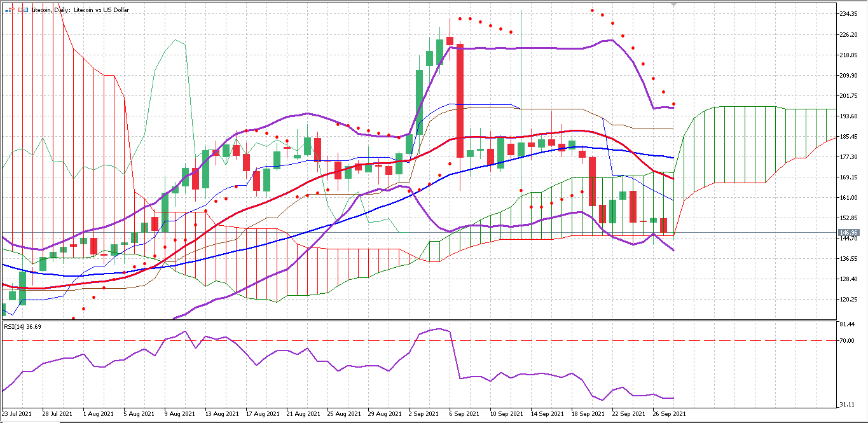The image size is (868, 423).
Task: Click the RSI(14) 36.69 indicator label
Action: [x=23, y=327]
